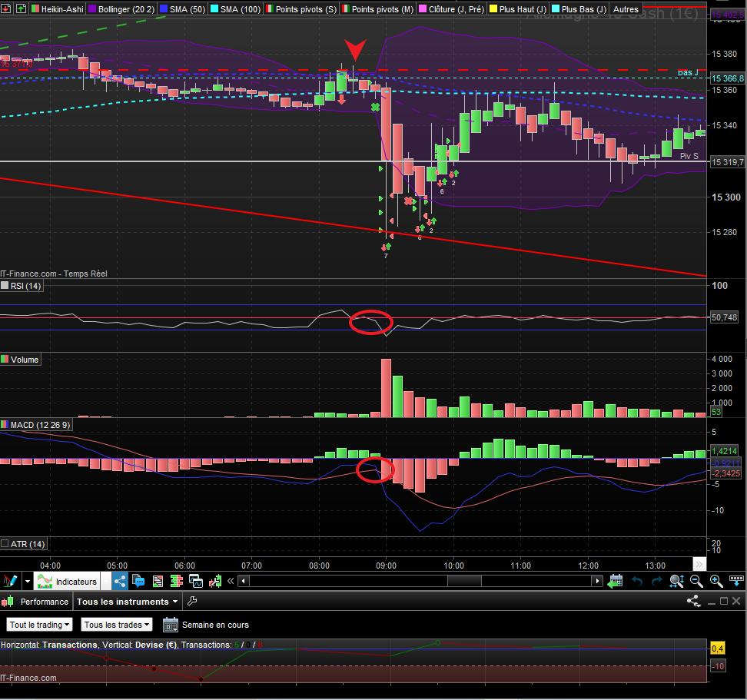Image resolution: width=747 pixels, height=700 pixels.
Task: Click the 15 319,7 price label
Action: [x=727, y=162]
